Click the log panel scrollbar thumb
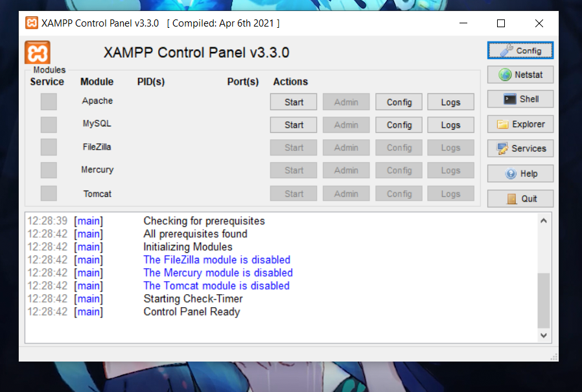 click(544, 301)
